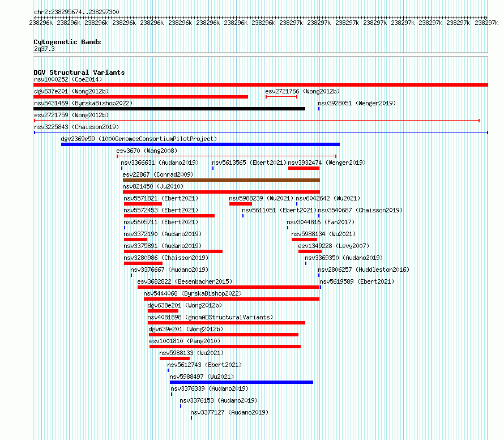Open nsv5444068 (ByrskaBishop2022) variant

[x=193, y=293]
